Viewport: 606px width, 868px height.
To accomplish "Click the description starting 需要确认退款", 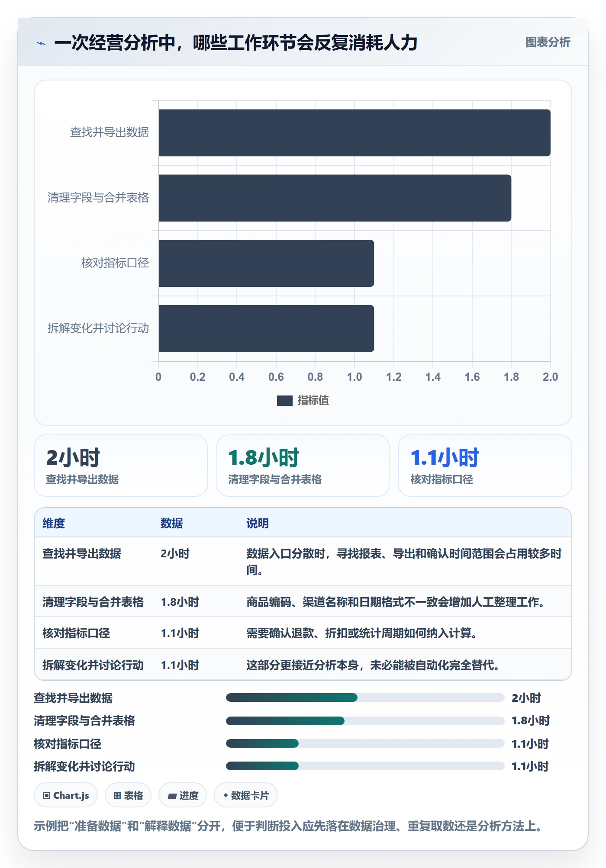I will [363, 633].
